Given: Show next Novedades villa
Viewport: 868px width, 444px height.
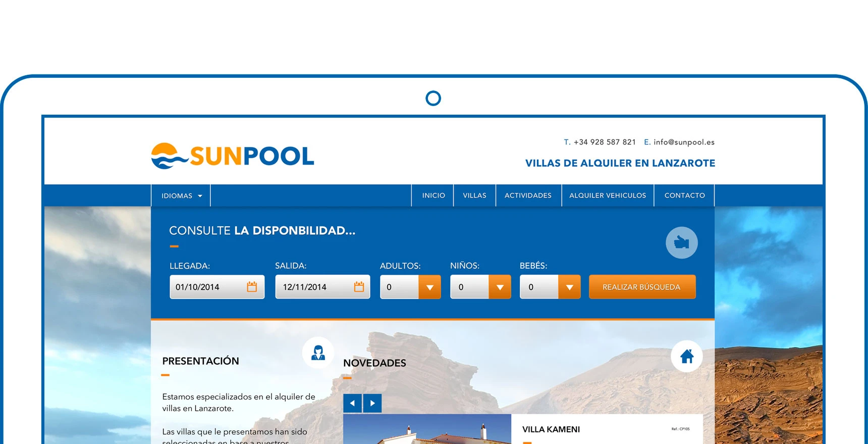Looking at the screenshot, I should [372, 403].
